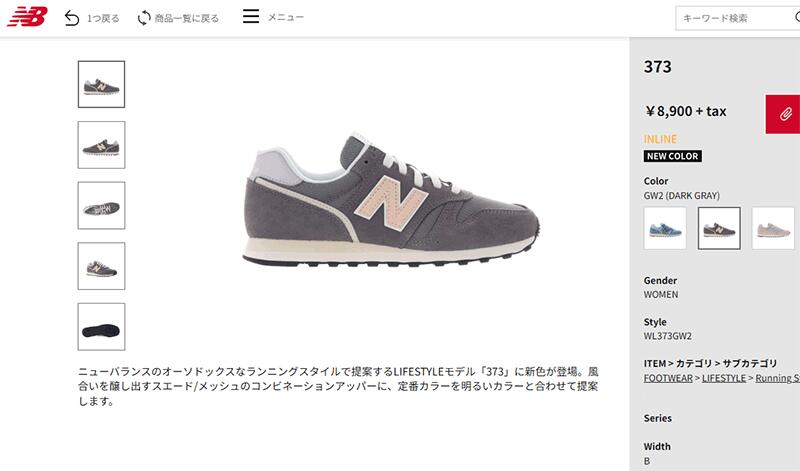Open the FOOTWEAR category link
The image size is (800, 471).
click(x=668, y=378)
